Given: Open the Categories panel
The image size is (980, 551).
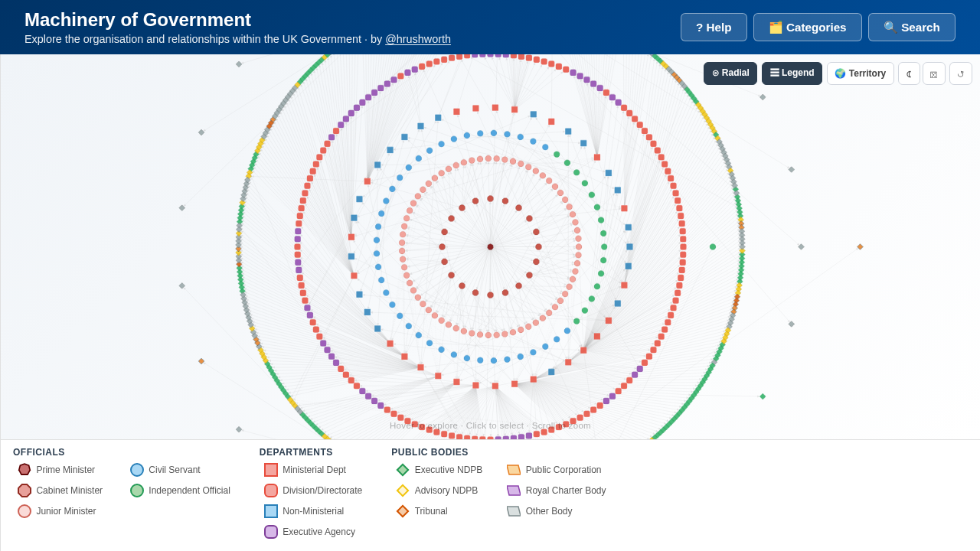Looking at the screenshot, I should point(808,28).
